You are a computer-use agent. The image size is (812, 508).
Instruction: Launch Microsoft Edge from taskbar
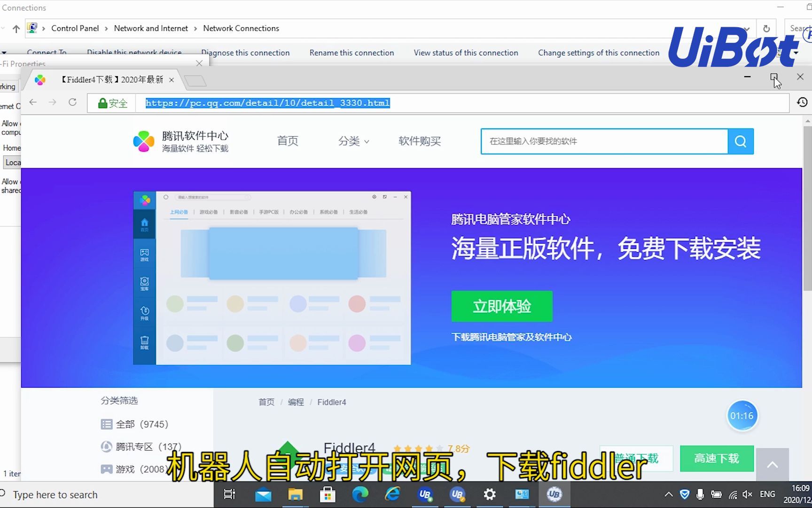tap(360, 494)
